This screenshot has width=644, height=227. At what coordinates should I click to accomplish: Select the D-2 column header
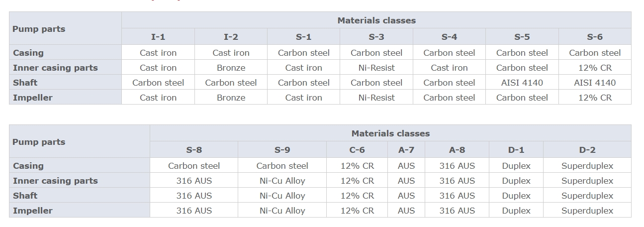pyautogui.click(x=587, y=150)
